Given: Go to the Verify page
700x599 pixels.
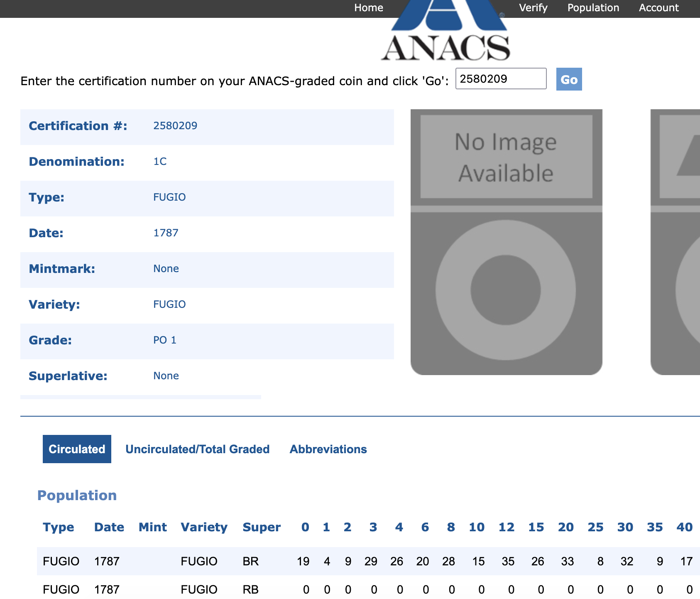Looking at the screenshot, I should tap(533, 8).
